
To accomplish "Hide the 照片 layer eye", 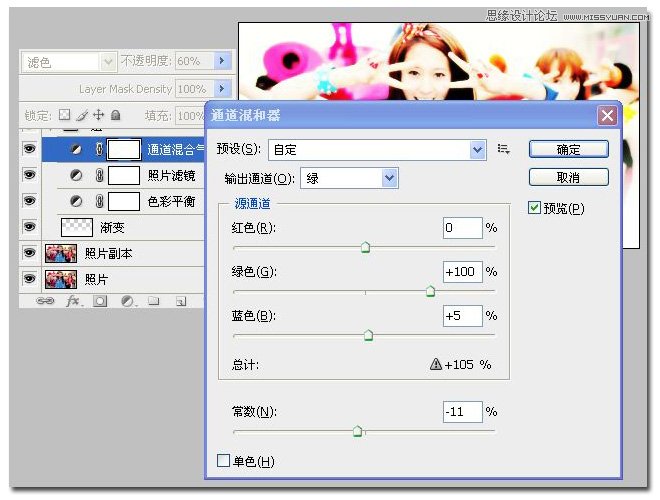I will point(29,279).
